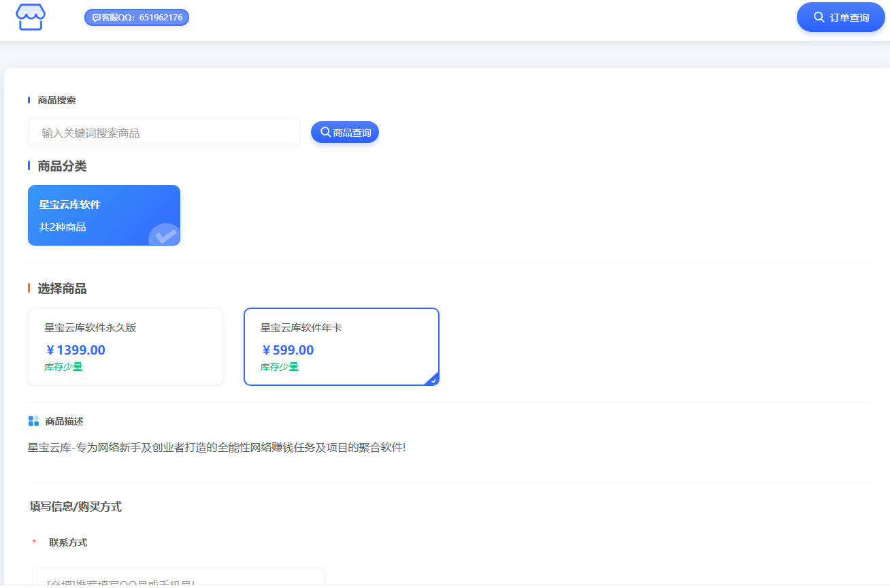
Task: Click the ¥599.00 price
Action: pyautogui.click(x=287, y=350)
